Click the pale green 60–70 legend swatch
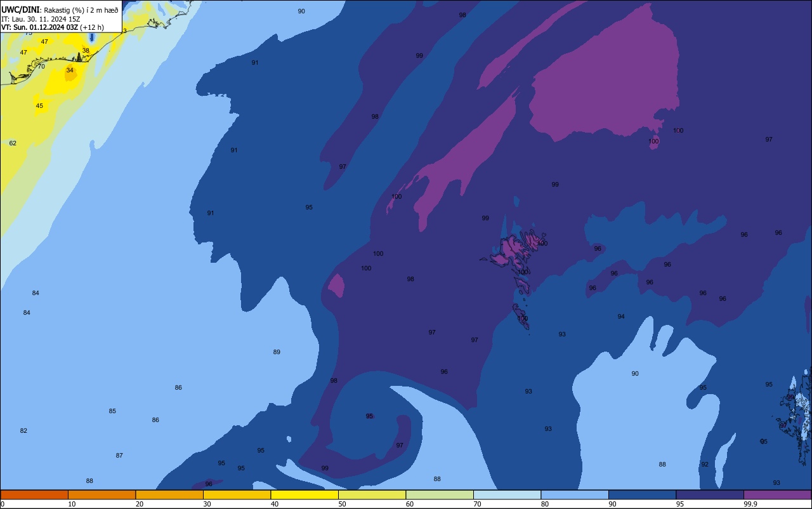Screen dimensions: 812x509 click(440, 494)
